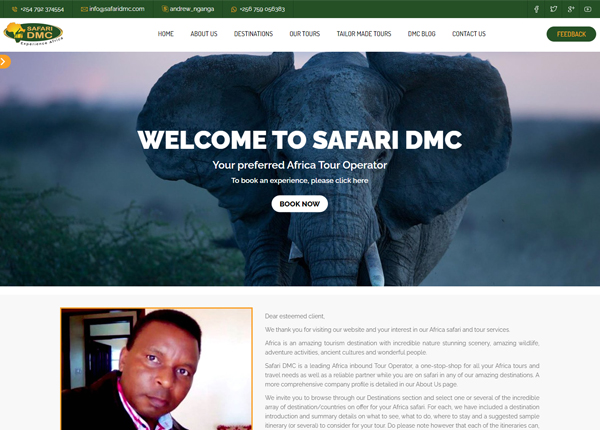This screenshot has width=600, height=430.
Task: Open the Contact Us page
Action: [x=469, y=34]
